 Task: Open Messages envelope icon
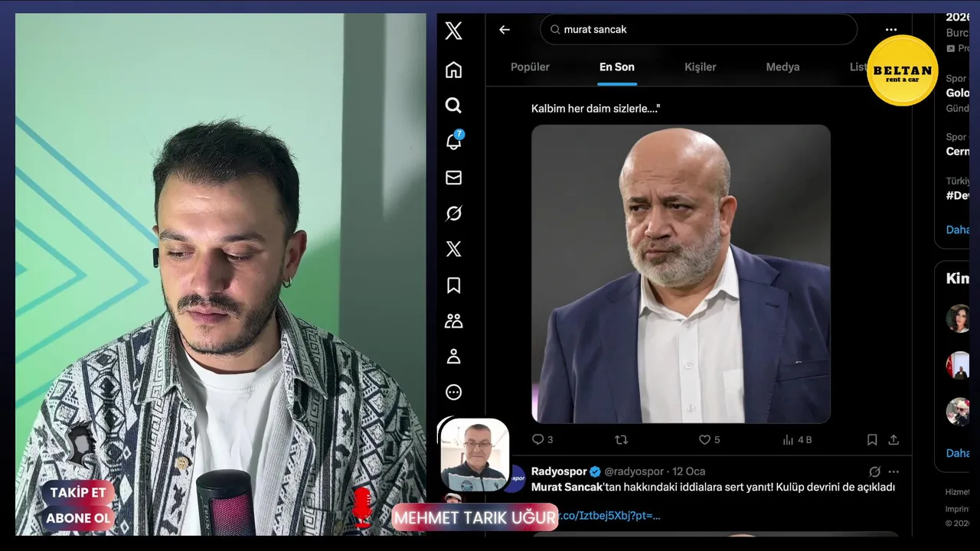coord(453,178)
